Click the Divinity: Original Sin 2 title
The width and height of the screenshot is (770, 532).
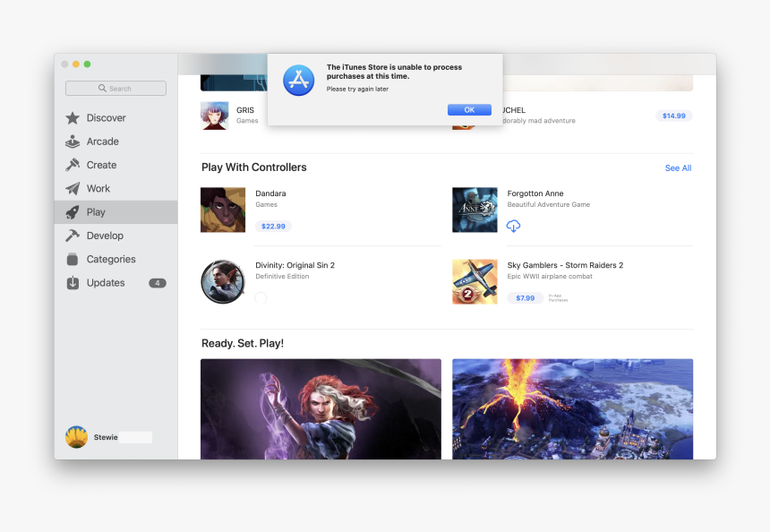point(295,265)
